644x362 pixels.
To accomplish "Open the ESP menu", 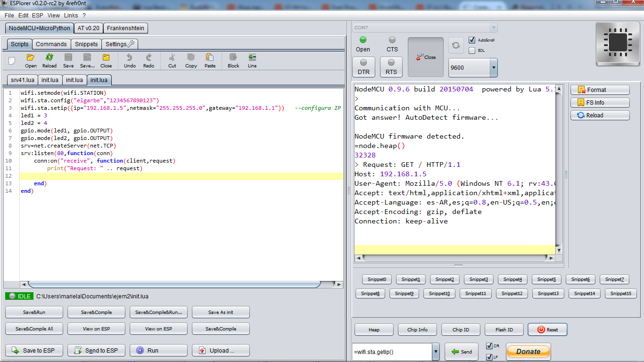I will coord(38,16).
